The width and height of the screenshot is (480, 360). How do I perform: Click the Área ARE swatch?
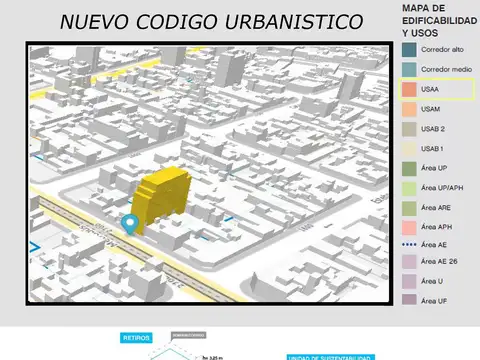point(409,208)
